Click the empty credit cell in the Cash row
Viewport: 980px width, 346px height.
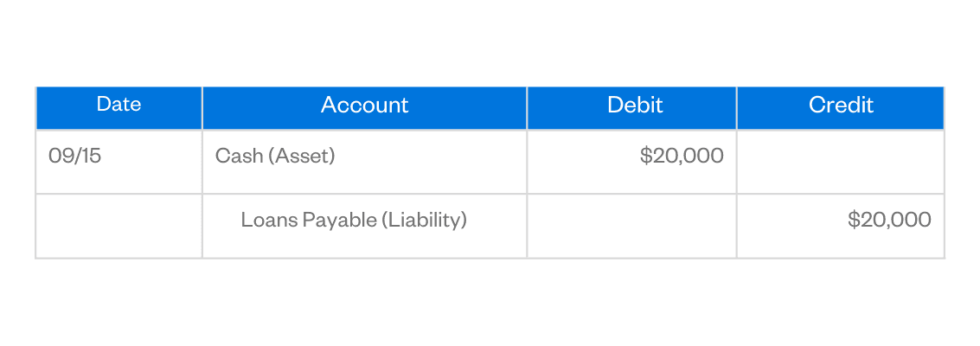click(840, 162)
